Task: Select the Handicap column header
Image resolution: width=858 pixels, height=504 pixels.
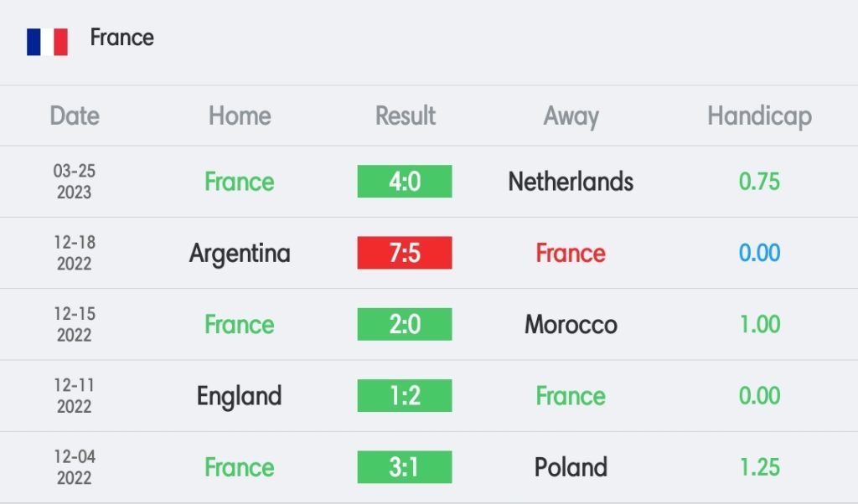Action: [759, 116]
